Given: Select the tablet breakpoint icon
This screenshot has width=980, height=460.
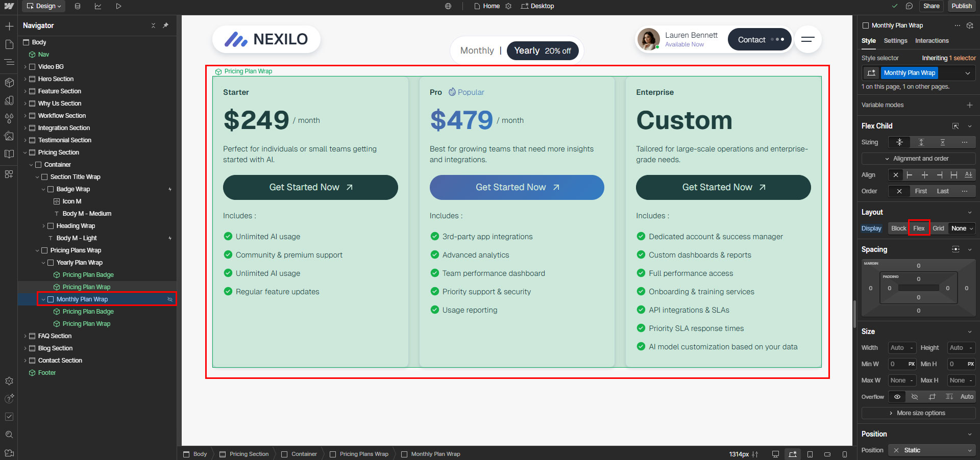Looking at the screenshot, I should pos(810,454).
